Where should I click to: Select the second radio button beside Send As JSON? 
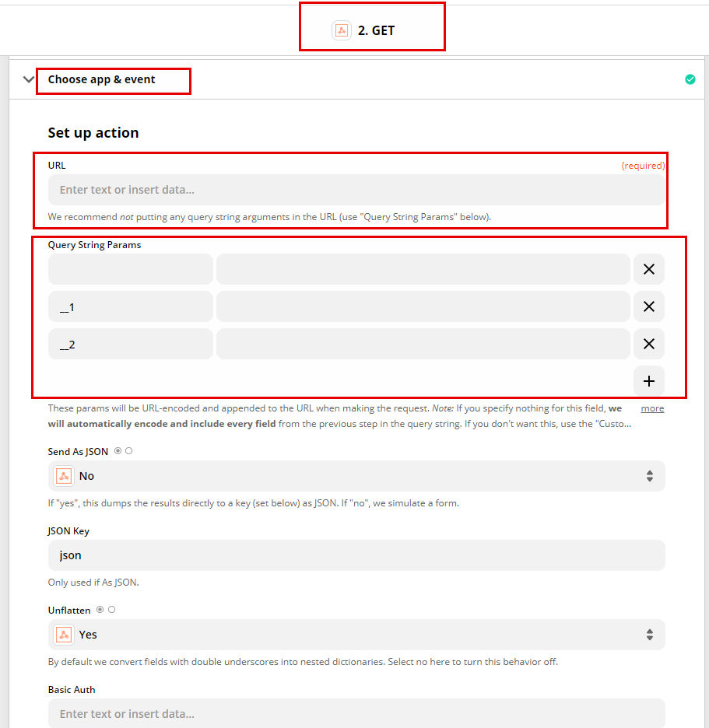129,451
